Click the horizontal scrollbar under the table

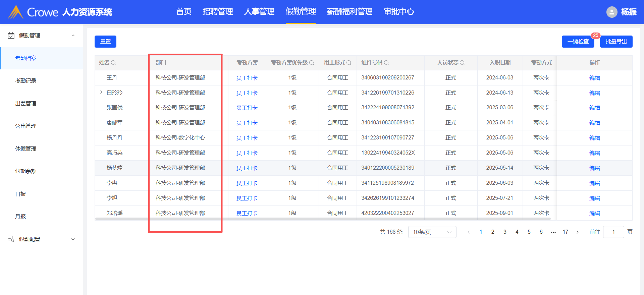323,219
